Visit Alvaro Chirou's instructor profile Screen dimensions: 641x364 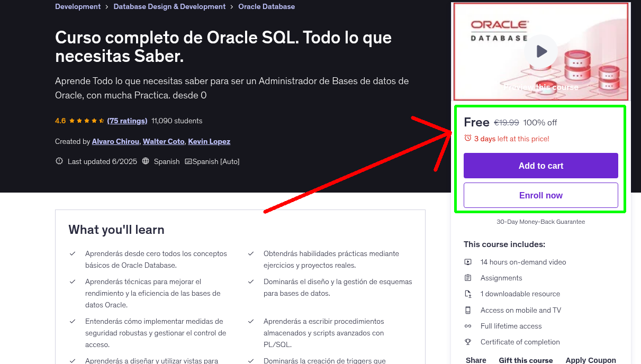pyautogui.click(x=115, y=141)
